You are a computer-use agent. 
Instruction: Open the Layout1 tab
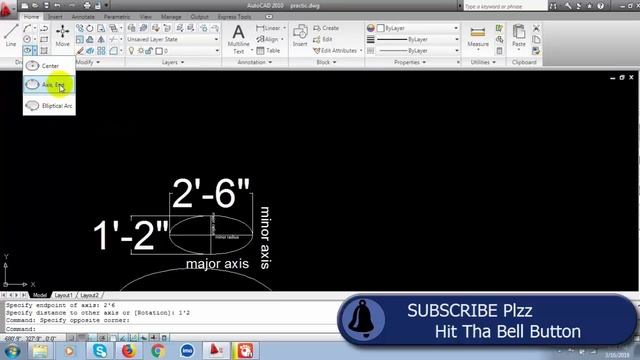point(64,295)
